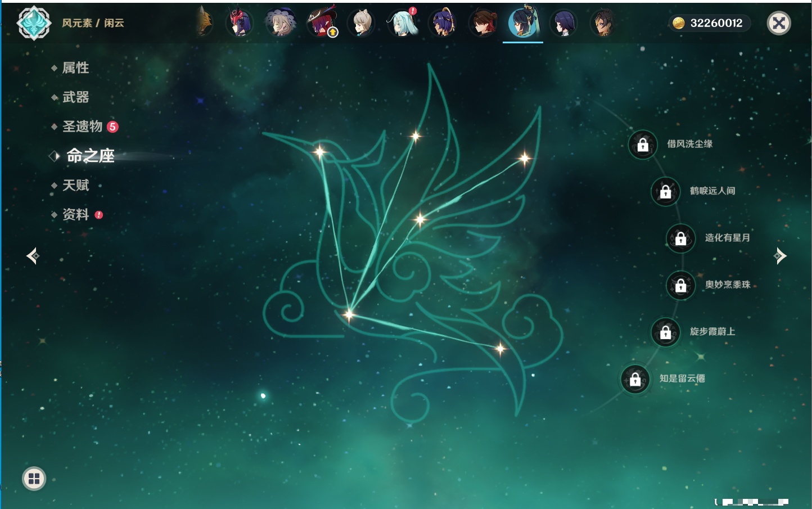Open the locked 知是留云僊 constellation node
The height and width of the screenshot is (509, 812).
click(x=635, y=380)
